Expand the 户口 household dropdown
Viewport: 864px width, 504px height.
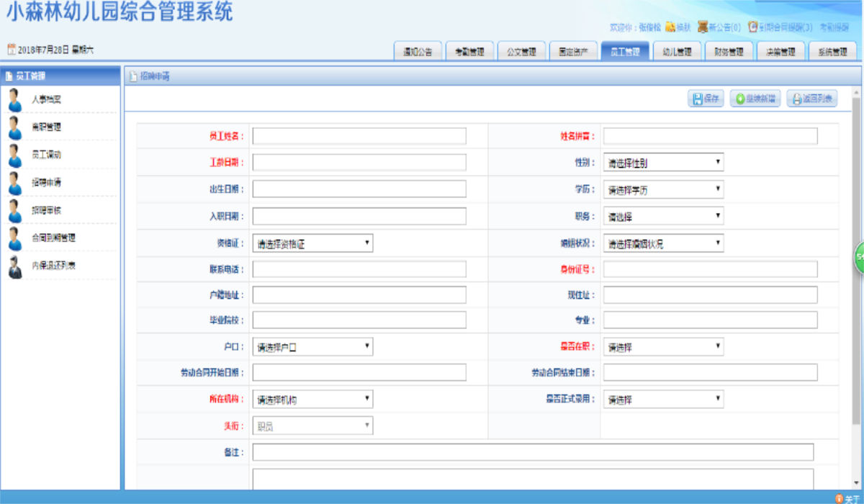coord(312,347)
